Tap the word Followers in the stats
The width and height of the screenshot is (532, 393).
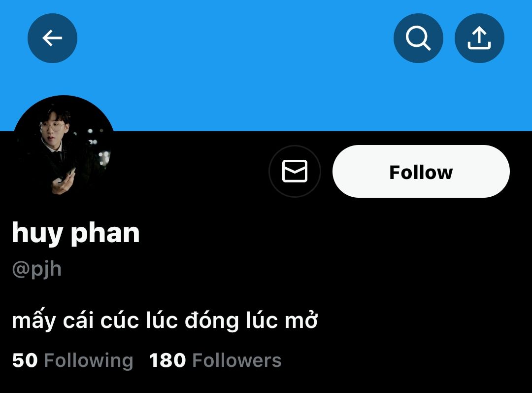[x=237, y=360]
